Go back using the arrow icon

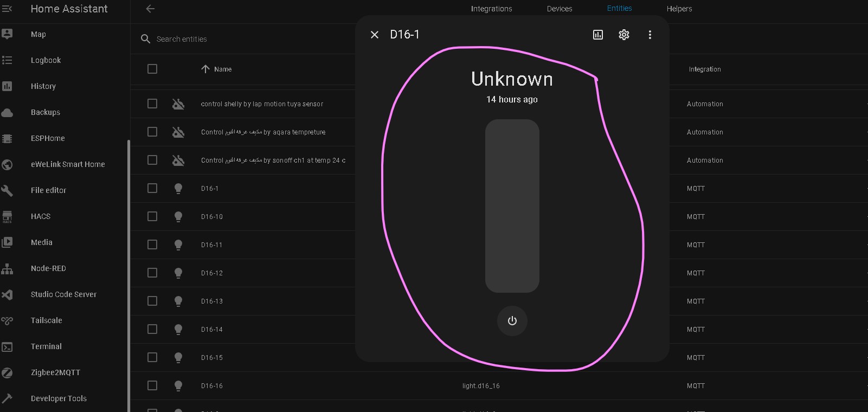(x=150, y=9)
